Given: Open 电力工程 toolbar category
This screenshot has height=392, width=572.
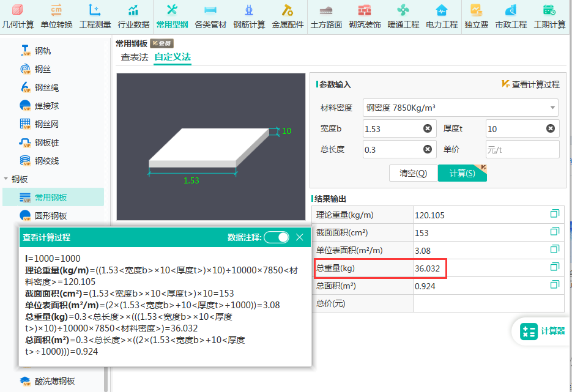Looking at the screenshot, I should pos(442,17).
